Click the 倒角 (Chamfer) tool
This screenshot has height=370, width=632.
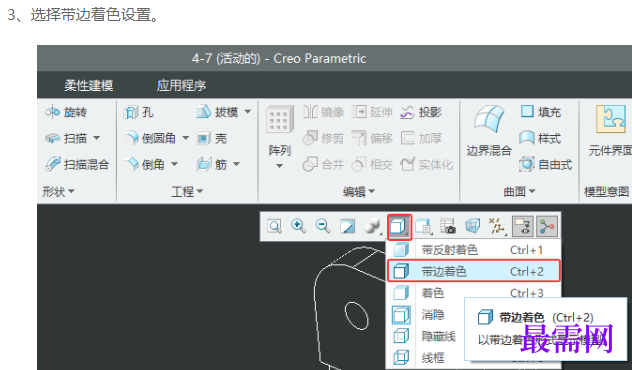[144, 164]
